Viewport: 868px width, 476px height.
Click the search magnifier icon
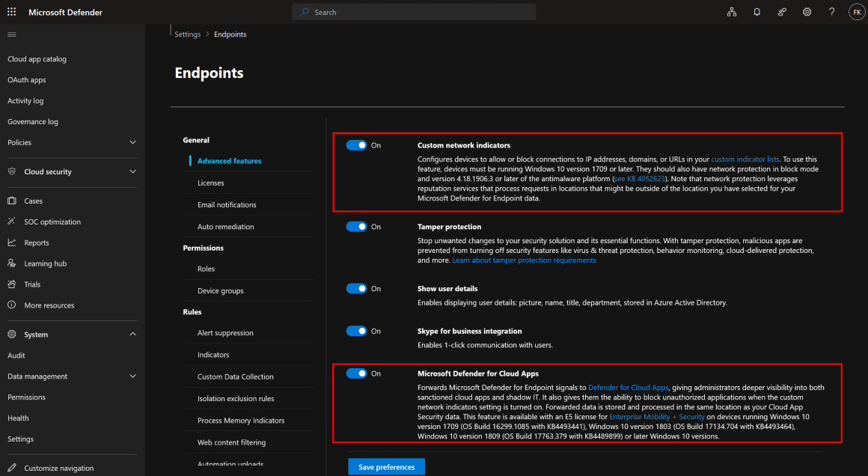point(305,12)
